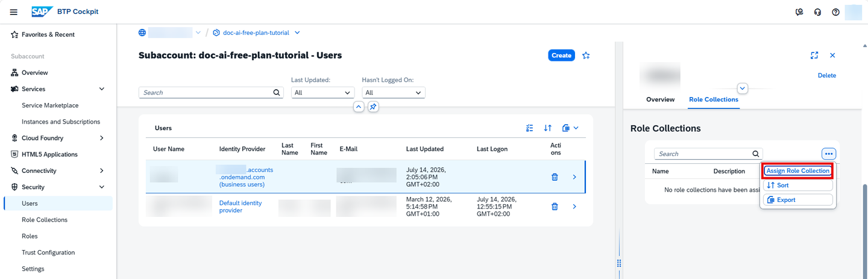Choose Sort from the overflow menu

click(797, 185)
